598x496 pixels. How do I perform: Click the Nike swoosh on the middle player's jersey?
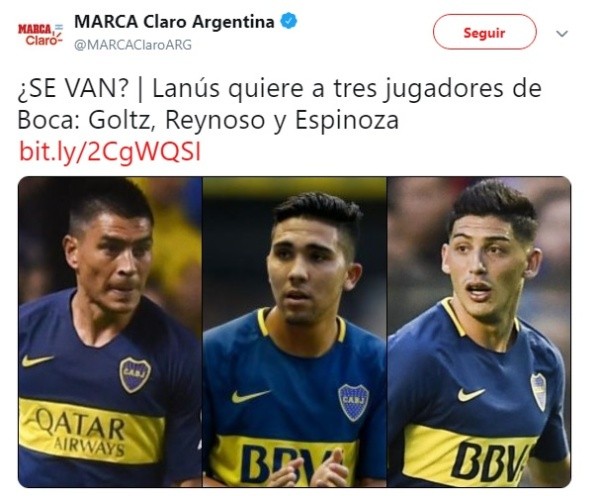250,396
